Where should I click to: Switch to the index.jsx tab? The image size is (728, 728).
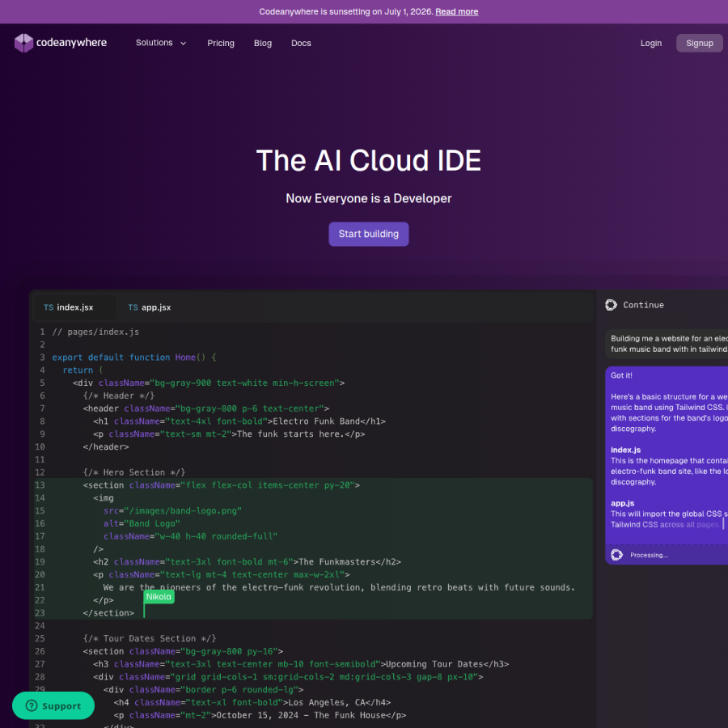pos(74,307)
